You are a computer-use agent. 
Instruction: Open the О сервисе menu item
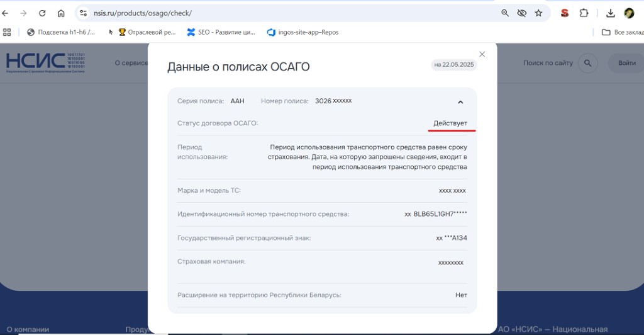coord(131,63)
